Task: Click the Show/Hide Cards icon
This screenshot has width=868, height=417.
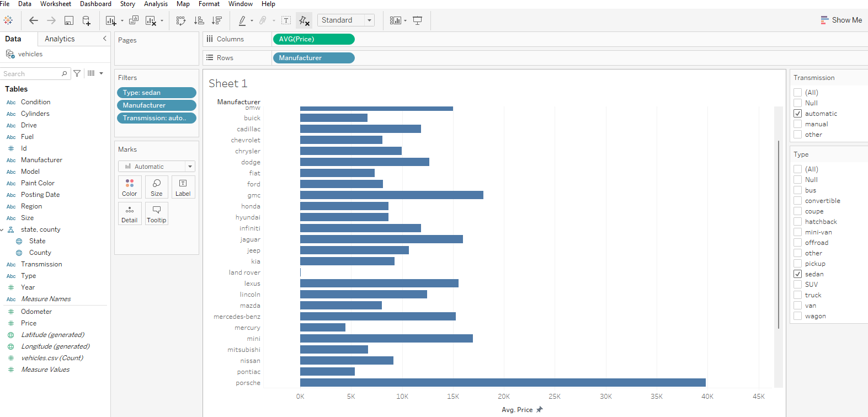Action: [x=395, y=20]
